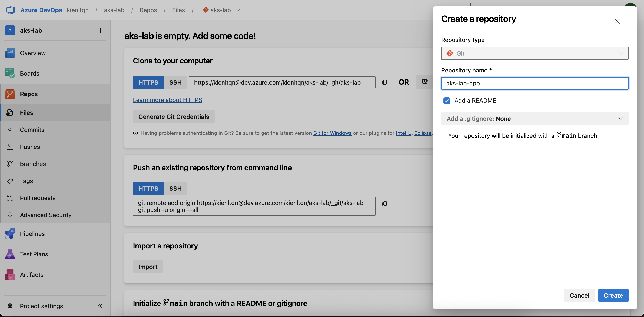Click the clone in IDE icon after OR
This screenshot has height=317, width=644.
pyautogui.click(x=424, y=82)
